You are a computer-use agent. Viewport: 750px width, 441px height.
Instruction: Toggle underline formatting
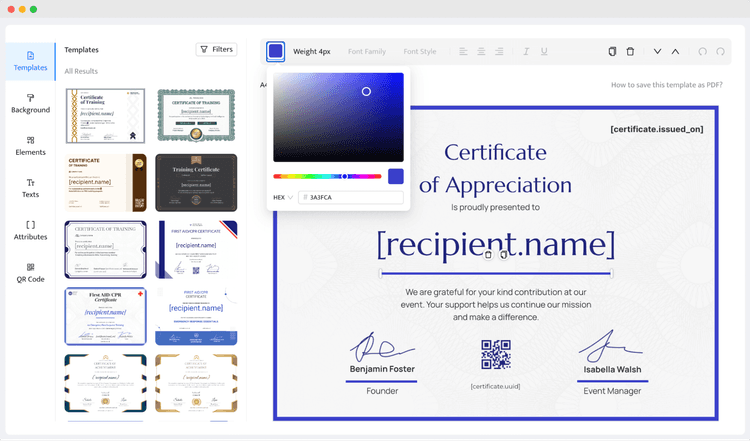click(x=544, y=51)
